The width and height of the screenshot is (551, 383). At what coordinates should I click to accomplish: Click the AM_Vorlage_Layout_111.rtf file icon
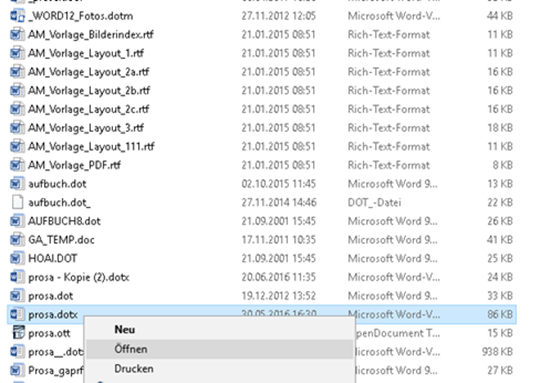18,146
